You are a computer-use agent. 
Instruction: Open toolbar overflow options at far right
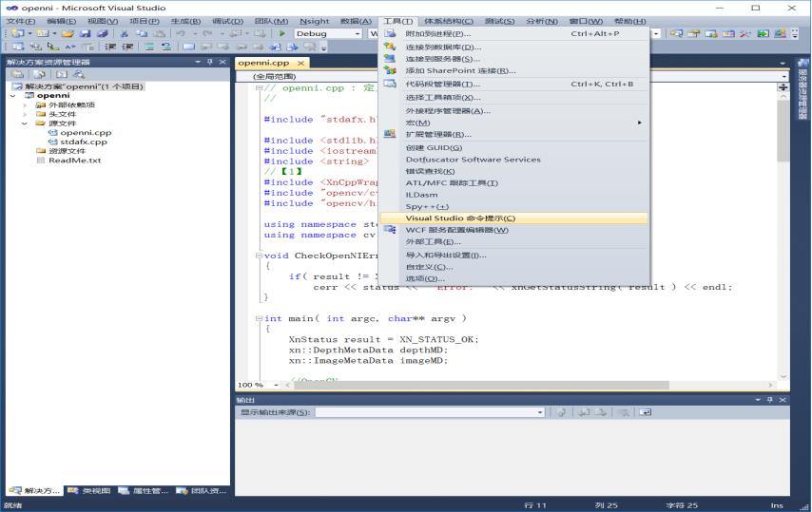point(795,34)
